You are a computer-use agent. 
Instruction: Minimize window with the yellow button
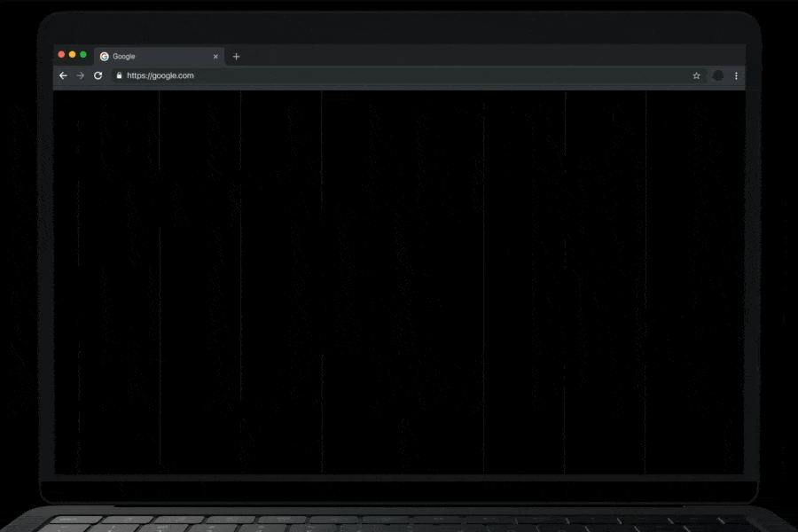pos(73,55)
